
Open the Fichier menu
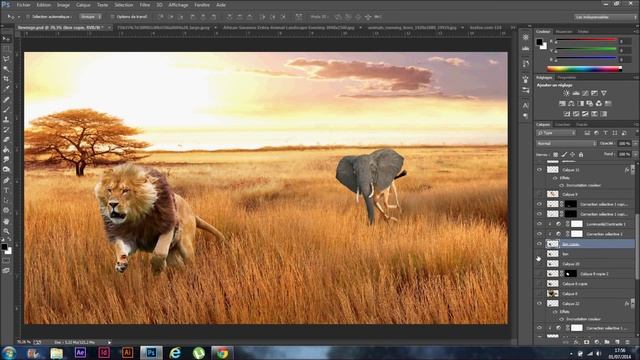point(24,5)
